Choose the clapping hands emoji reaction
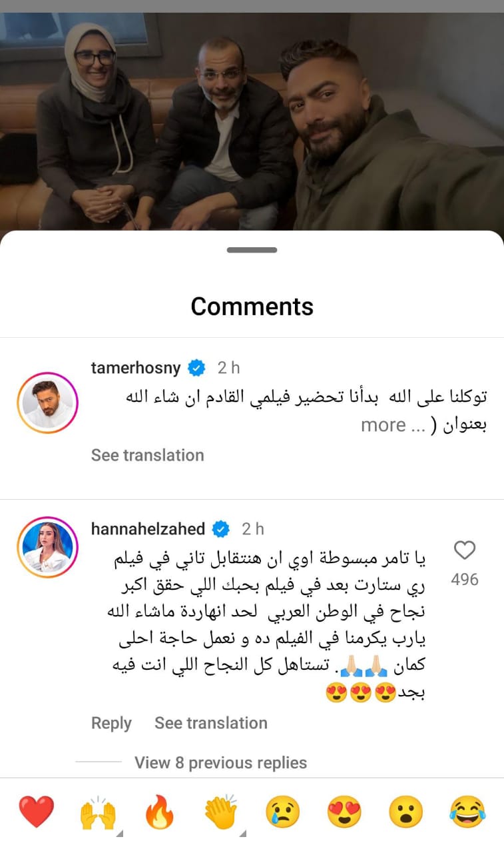This screenshot has height=853, width=504. coord(221,812)
